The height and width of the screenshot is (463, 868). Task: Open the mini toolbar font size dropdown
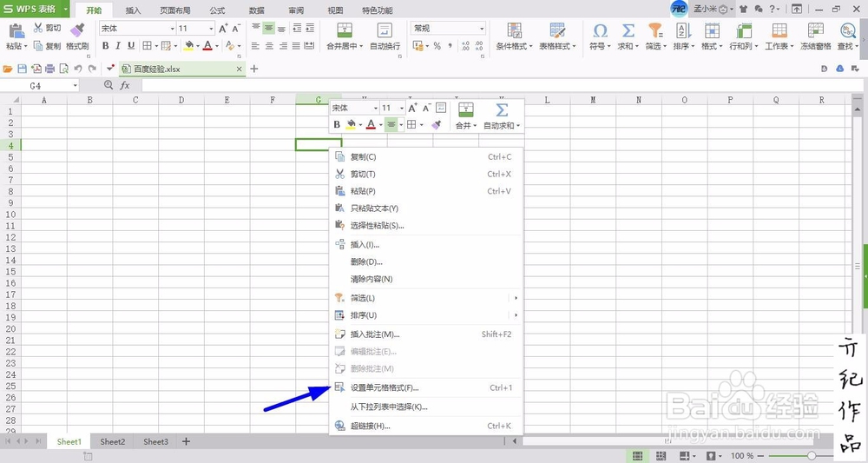pos(401,108)
